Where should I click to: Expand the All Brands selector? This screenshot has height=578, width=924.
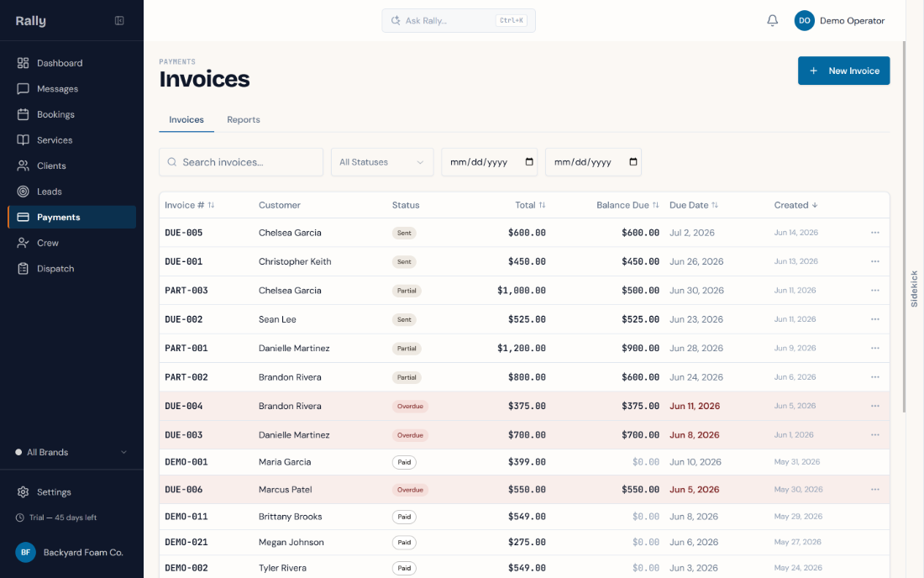(72, 453)
